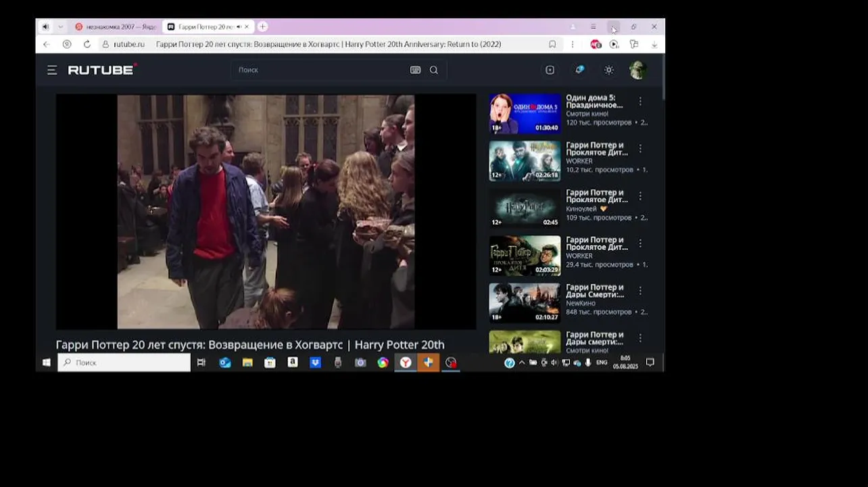The width and height of the screenshot is (868, 487).
Task: Open browser downloads arrow
Action: [654, 44]
